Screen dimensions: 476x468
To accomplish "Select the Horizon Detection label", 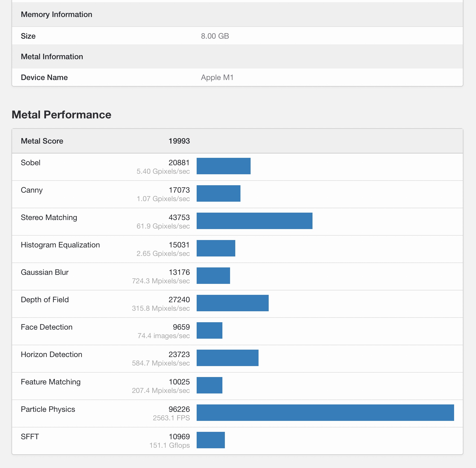I will (x=51, y=355).
